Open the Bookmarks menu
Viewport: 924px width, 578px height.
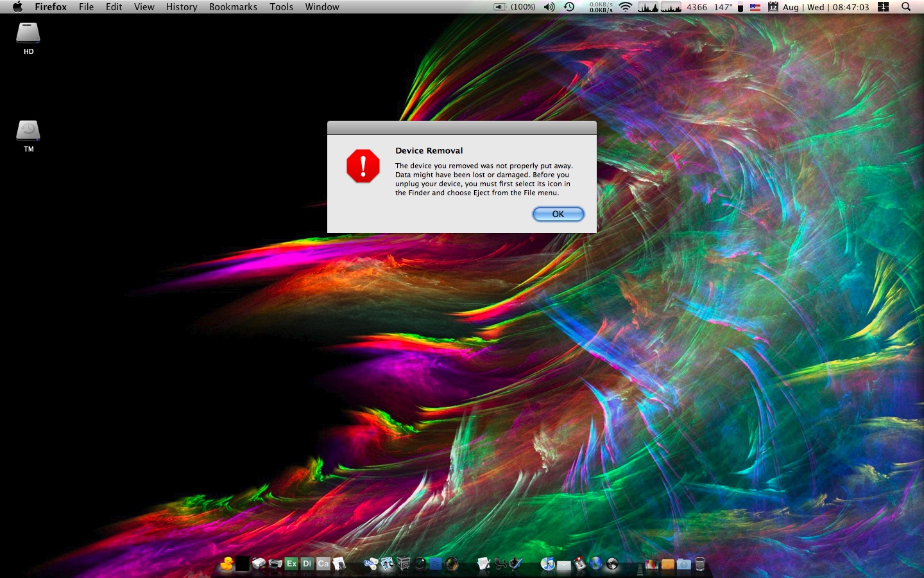[233, 7]
